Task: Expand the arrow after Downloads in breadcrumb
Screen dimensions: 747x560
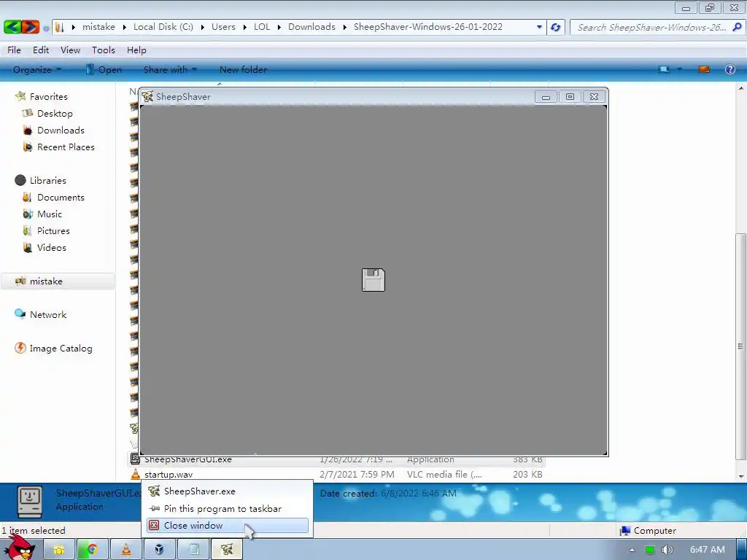Action: coord(345,27)
